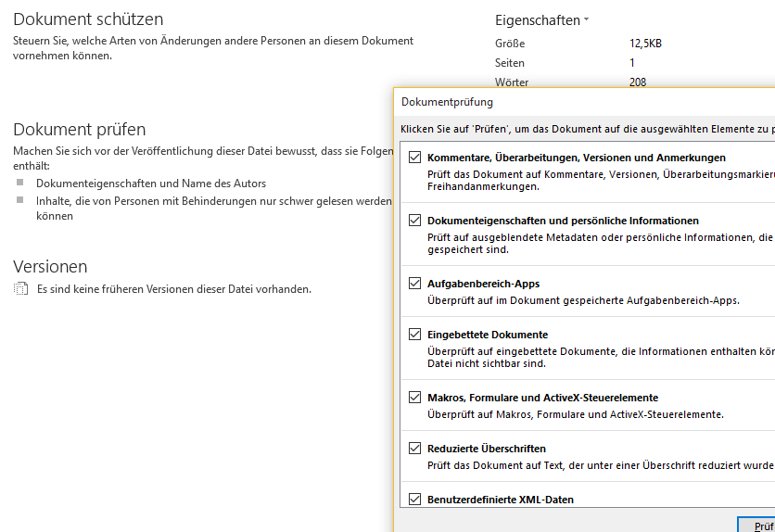The height and width of the screenshot is (532, 775).
Task: Select the Dokument schützen heading
Action: [88, 19]
